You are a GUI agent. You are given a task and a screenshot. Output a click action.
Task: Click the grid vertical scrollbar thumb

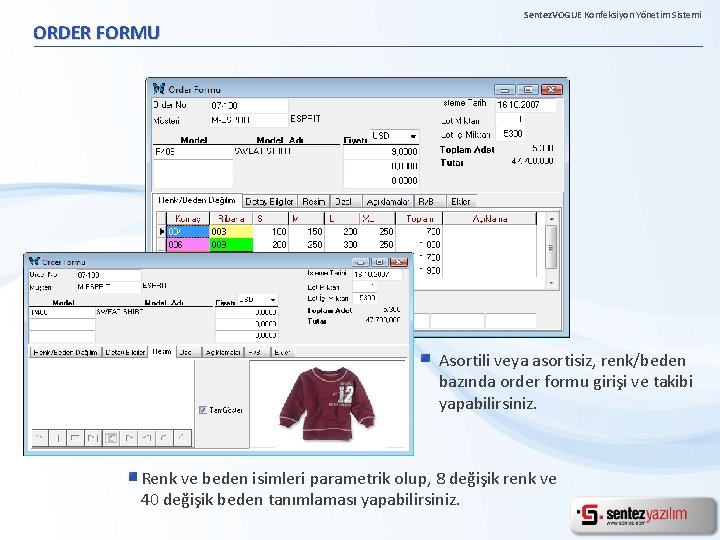tap(551, 247)
